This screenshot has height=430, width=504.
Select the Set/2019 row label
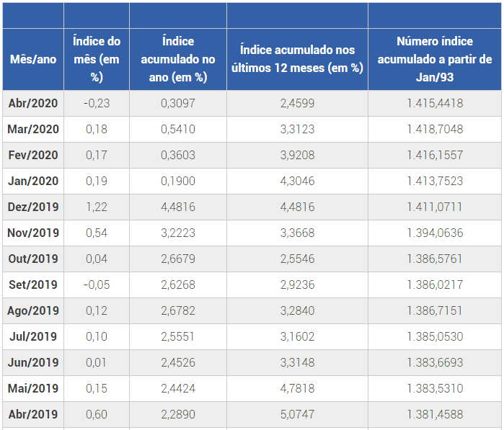pos(33,285)
